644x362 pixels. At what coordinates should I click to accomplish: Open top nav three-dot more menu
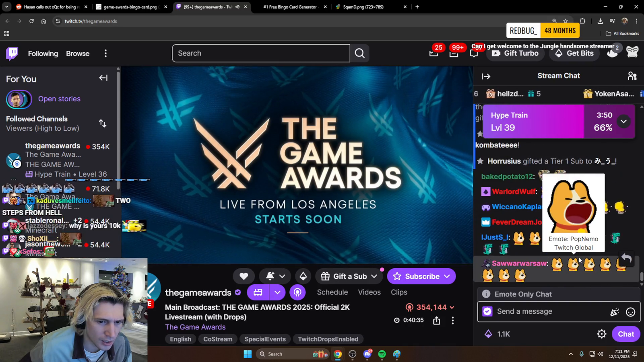click(105, 53)
